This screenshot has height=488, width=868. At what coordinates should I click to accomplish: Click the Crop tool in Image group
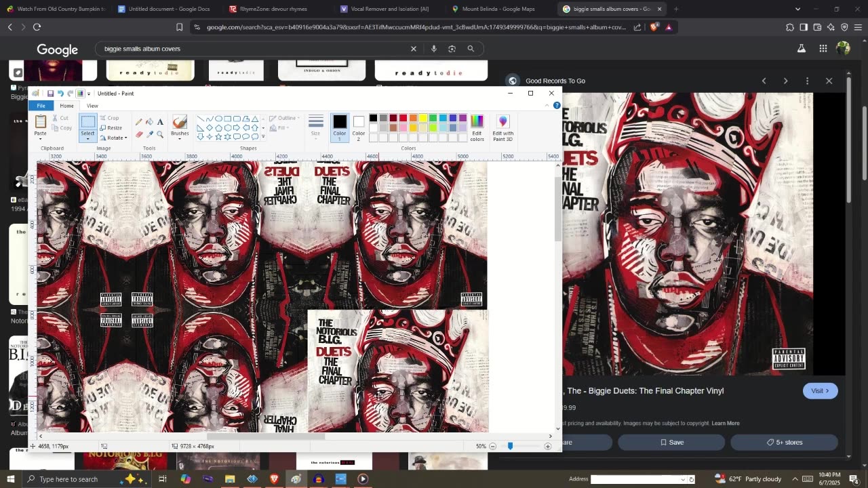(109, 118)
